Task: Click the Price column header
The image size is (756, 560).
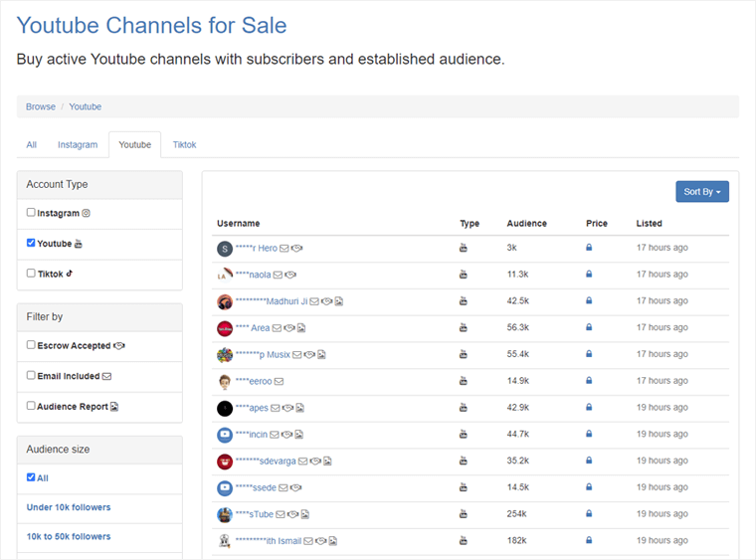Action: [597, 224]
